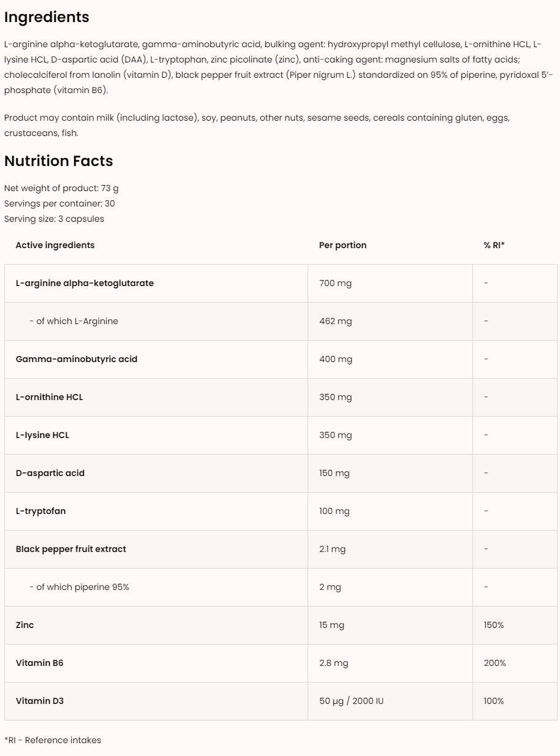Click the '462 mg' L-Arginine value
Viewport: 560px width, 756px height.
pyautogui.click(x=335, y=321)
